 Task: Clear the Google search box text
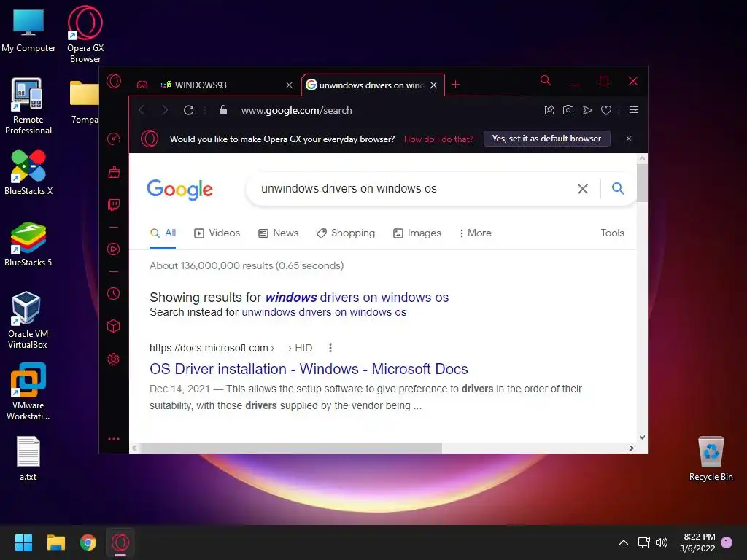[583, 189]
